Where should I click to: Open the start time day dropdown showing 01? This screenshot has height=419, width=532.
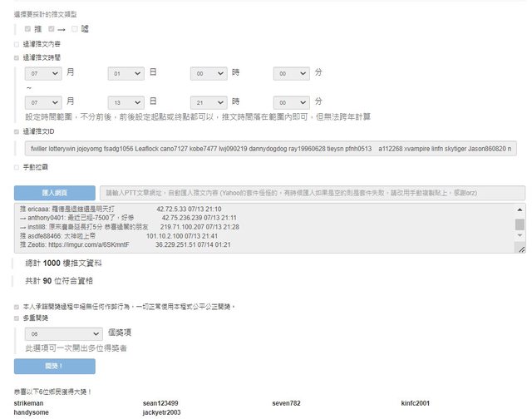point(126,74)
